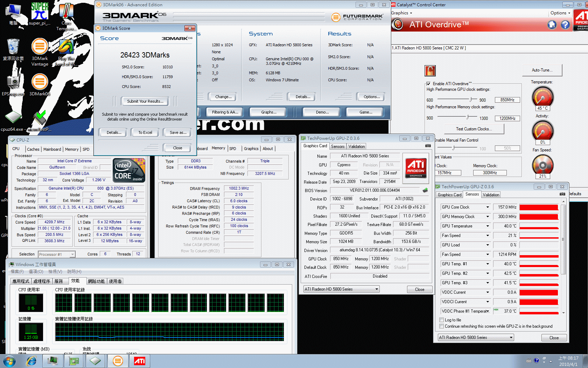The image size is (588, 368).
Task: Open Task Manager taskbar button
Action: 53,361
